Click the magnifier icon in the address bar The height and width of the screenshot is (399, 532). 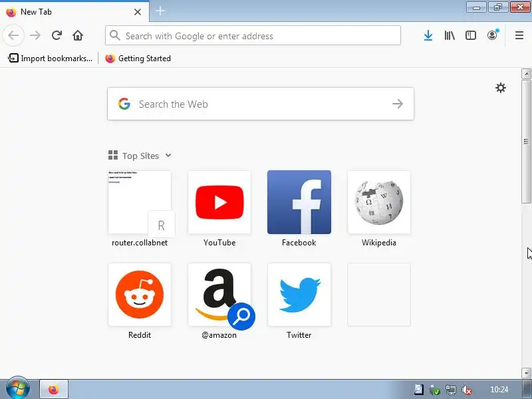pyautogui.click(x=114, y=35)
